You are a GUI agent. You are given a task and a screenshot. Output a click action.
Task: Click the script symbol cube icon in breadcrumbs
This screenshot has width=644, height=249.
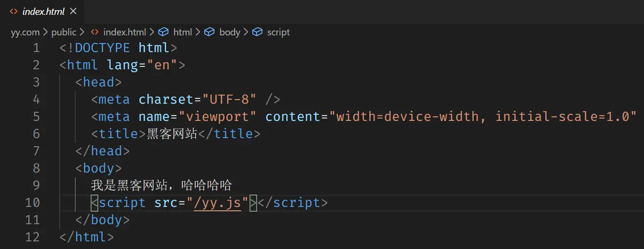point(258,32)
